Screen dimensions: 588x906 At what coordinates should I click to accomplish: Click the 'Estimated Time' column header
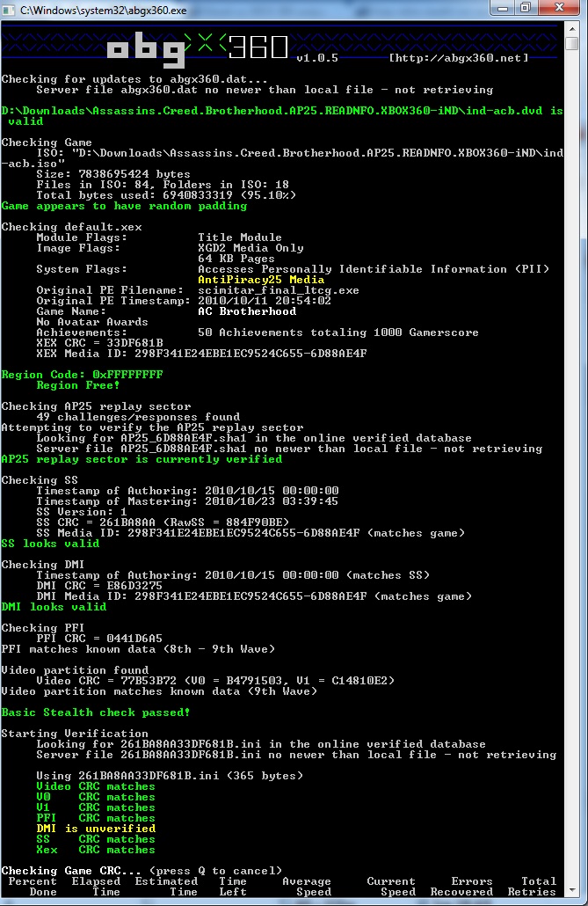pos(166,887)
